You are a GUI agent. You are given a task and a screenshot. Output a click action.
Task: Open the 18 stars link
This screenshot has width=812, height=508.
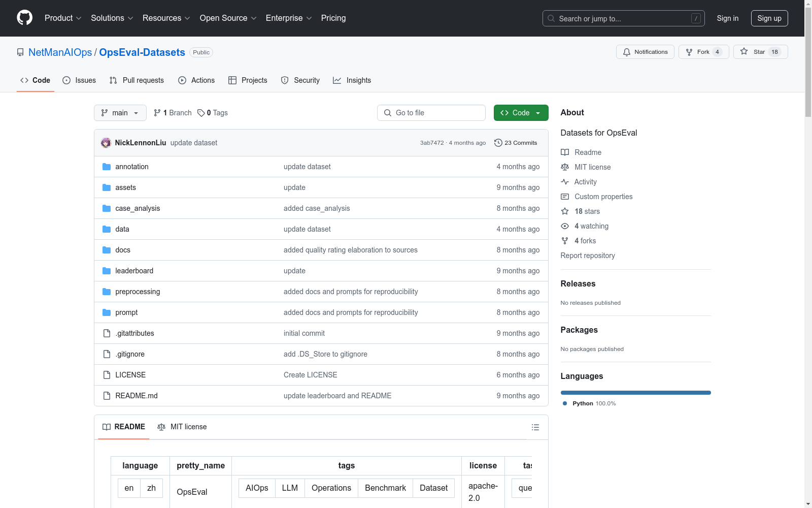click(587, 211)
